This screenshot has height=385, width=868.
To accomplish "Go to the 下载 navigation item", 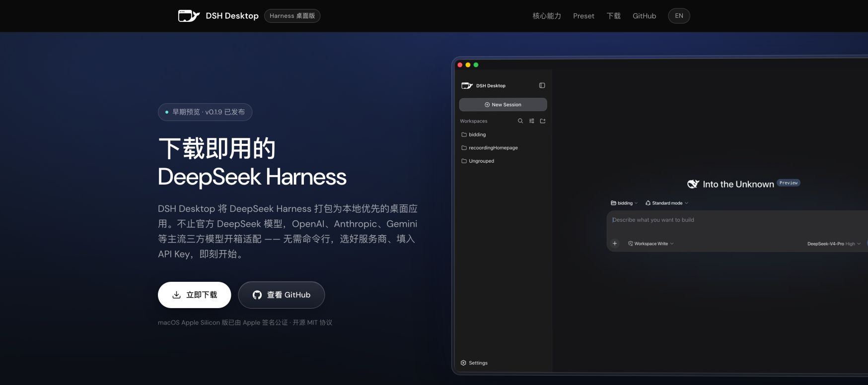I will tap(613, 16).
